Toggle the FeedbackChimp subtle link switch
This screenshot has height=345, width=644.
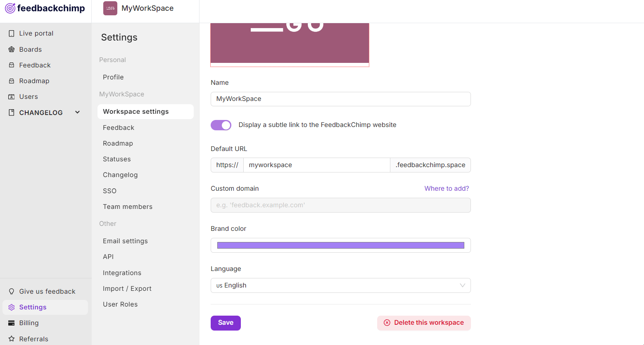point(221,125)
